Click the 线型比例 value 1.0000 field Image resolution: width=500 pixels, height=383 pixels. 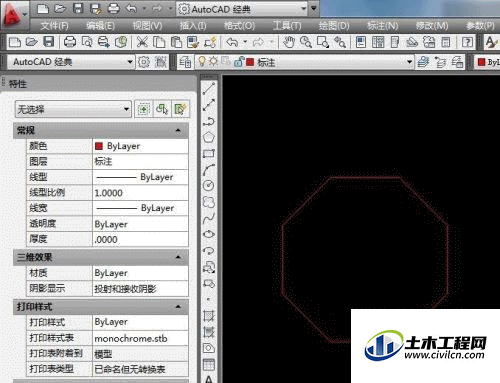coord(140,193)
